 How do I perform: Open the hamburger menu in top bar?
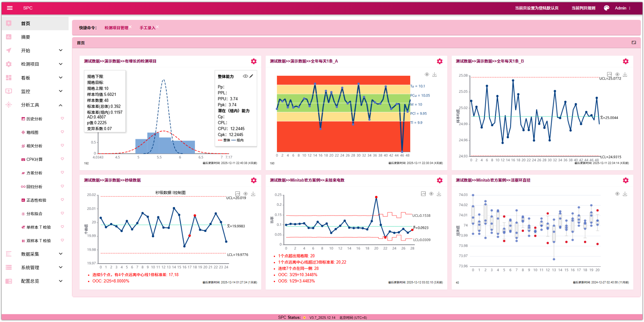pyautogui.click(x=10, y=8)
